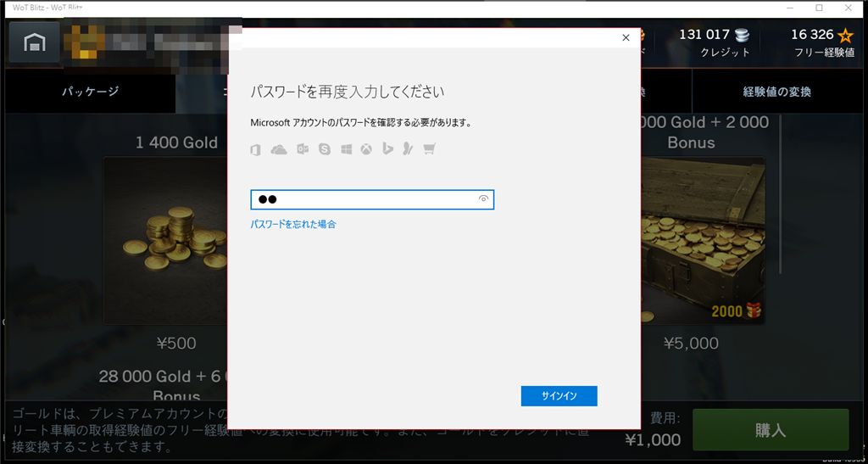Click the ¥1,000 cost amount
Image resolution: width=868 pixels, height=464 pixels.
tap(654, 440)
